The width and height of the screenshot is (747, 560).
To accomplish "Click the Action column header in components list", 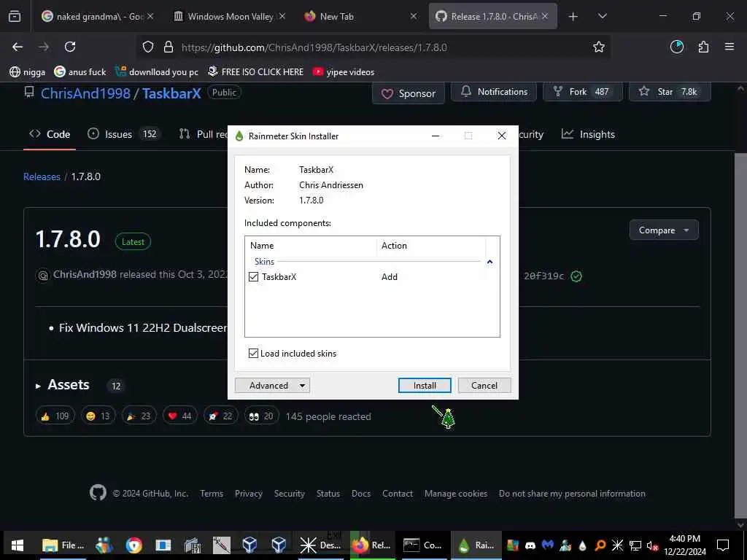I will coord(431,246).
